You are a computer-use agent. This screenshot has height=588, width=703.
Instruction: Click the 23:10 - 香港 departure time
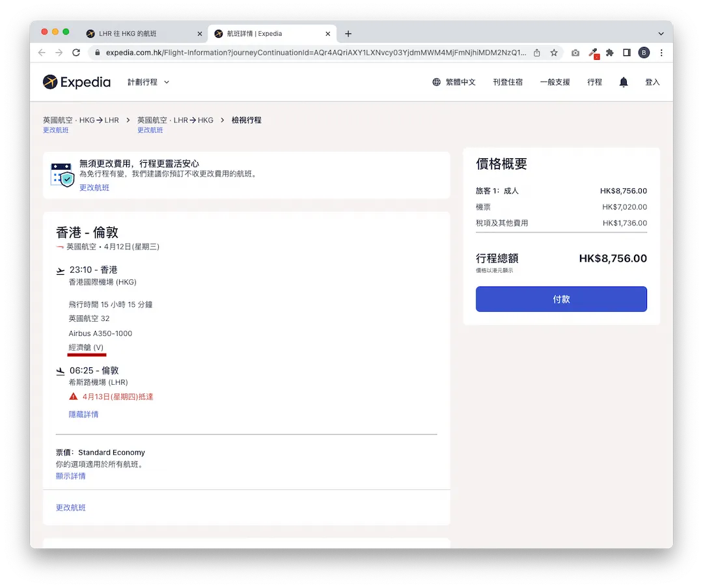click(93, 270)
